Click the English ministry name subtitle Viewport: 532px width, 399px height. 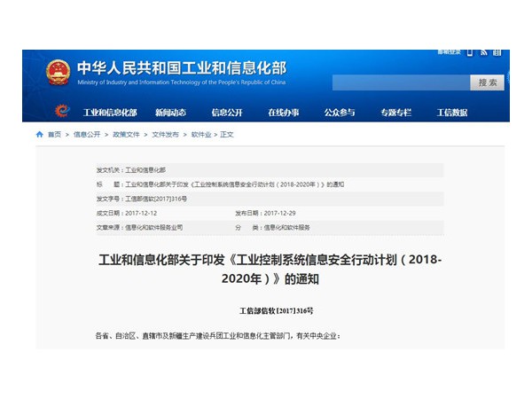(182, 82)
